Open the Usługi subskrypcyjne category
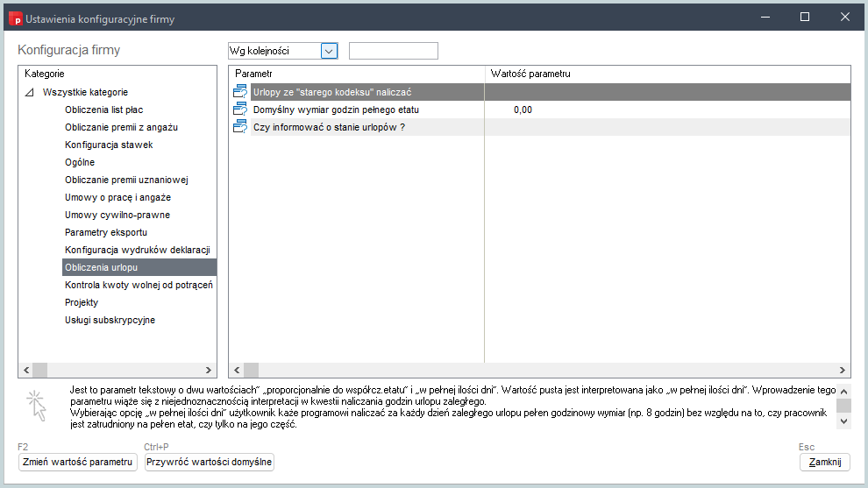868x488 pixels. tap(110, 321)
